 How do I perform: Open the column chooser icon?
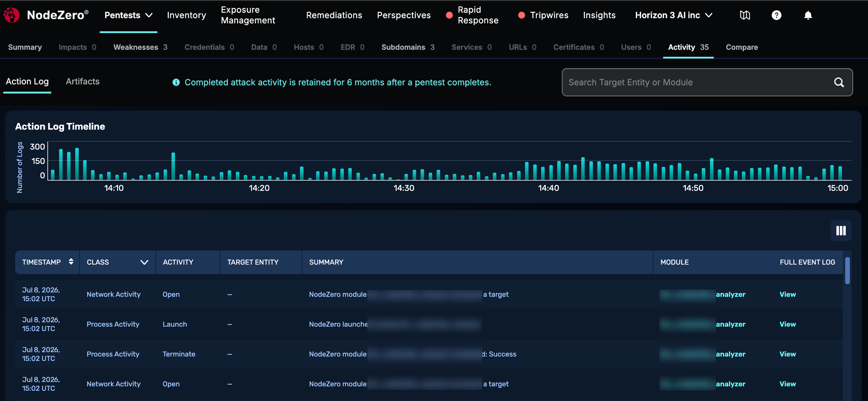(x=841, y=230)
